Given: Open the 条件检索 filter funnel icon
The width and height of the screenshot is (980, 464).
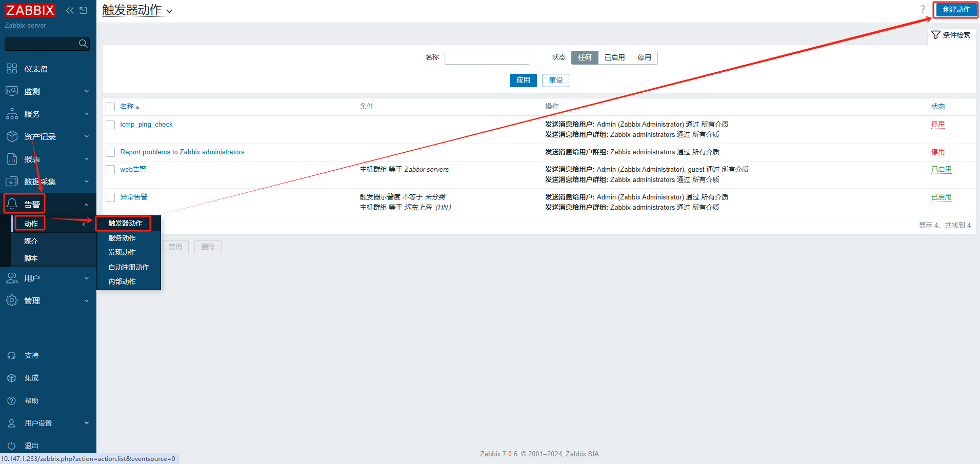Looking at the screenshot, I should point(936,35).
